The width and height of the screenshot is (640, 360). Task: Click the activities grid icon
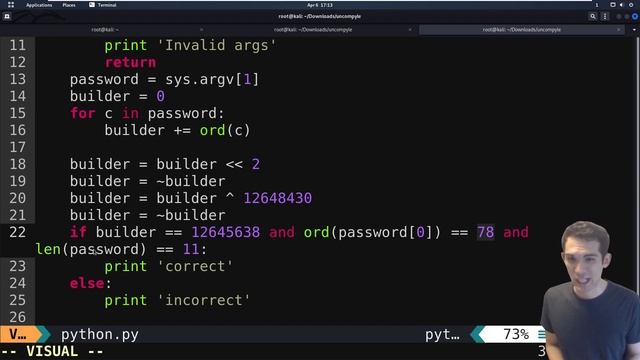click(x=11, y=5)
